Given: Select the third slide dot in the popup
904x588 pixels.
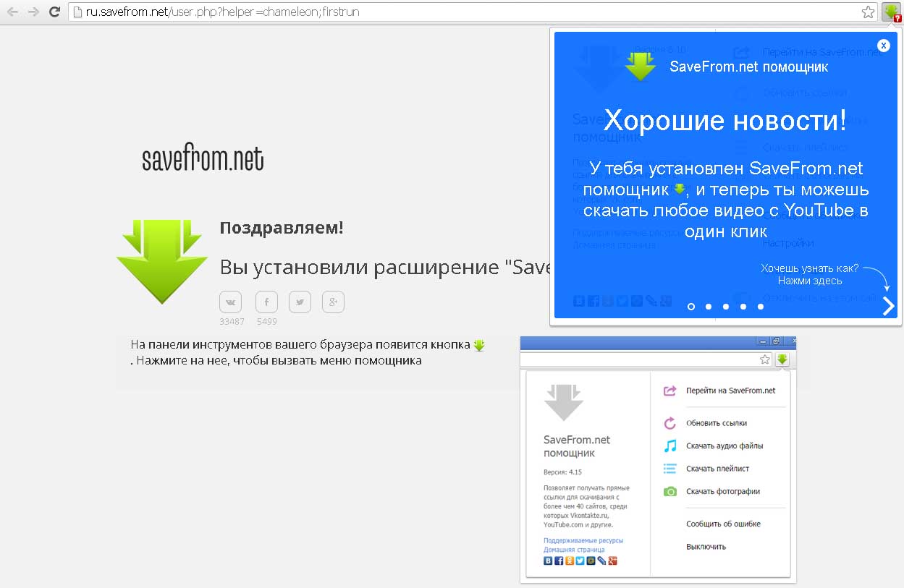Looking at the screenshot, I should click(x=726, y=307).
